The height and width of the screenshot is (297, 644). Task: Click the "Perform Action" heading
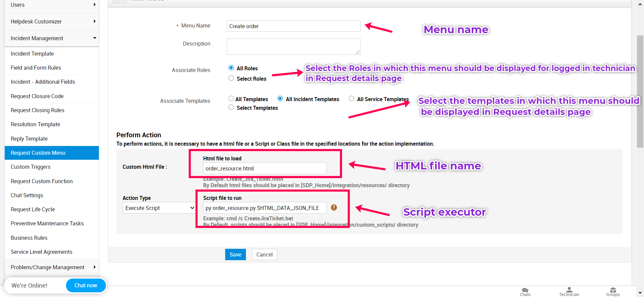139,135
